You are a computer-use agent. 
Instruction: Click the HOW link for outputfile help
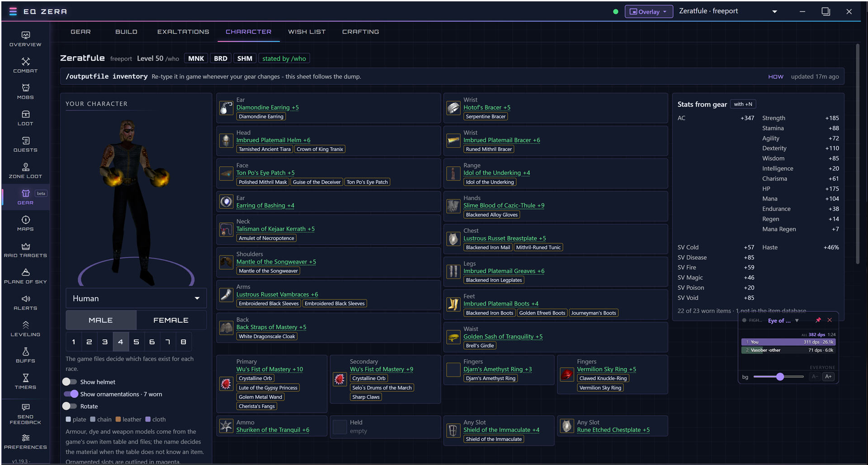coord(775,77)
